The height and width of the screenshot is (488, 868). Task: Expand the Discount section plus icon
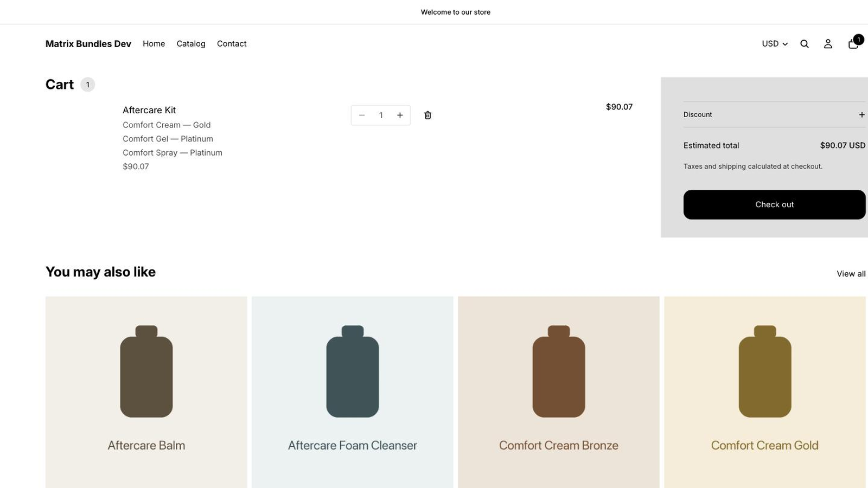point(861,114)
